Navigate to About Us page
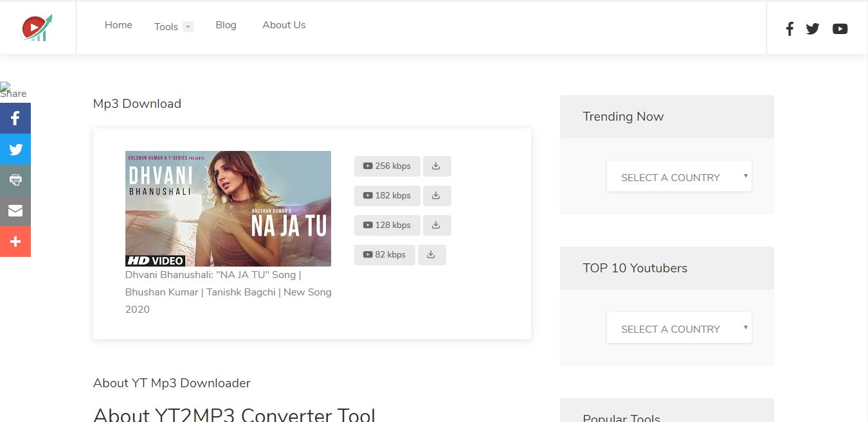The image size is (868, 422). pyautogui.click(x=284, y=25)
